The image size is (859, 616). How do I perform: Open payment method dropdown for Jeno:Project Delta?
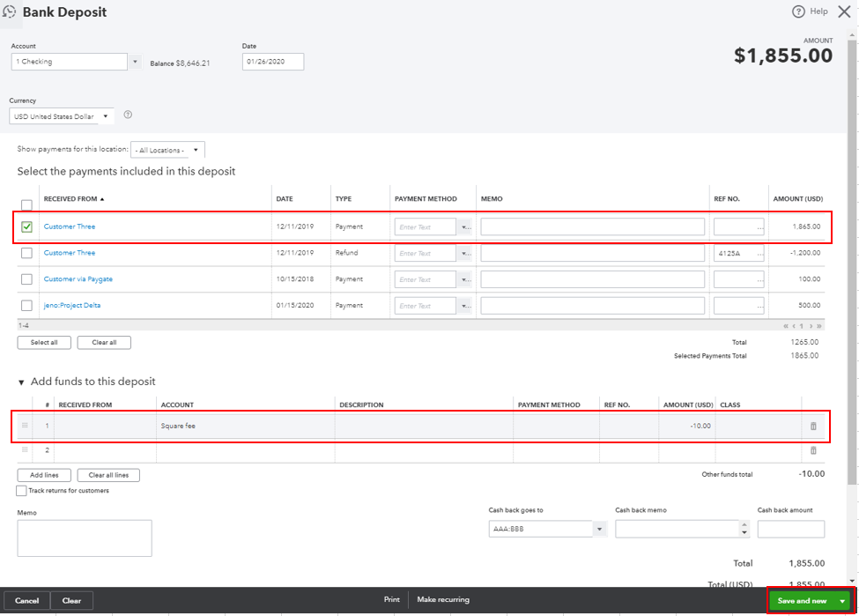tap(464, 305)
